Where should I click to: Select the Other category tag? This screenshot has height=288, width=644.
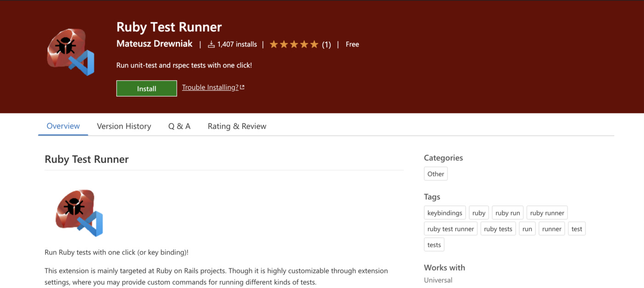(436, 174)
